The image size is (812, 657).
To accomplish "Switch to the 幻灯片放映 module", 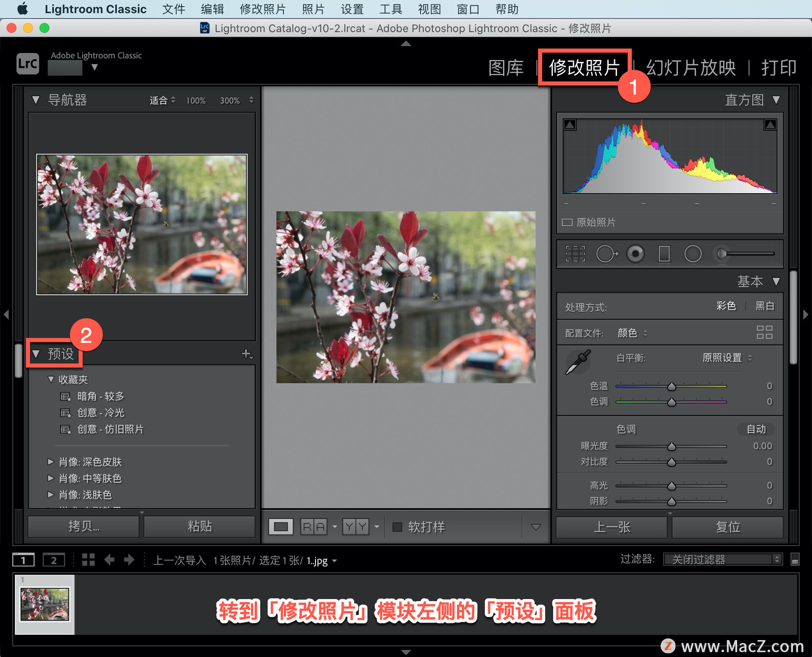I will (691, 68).
